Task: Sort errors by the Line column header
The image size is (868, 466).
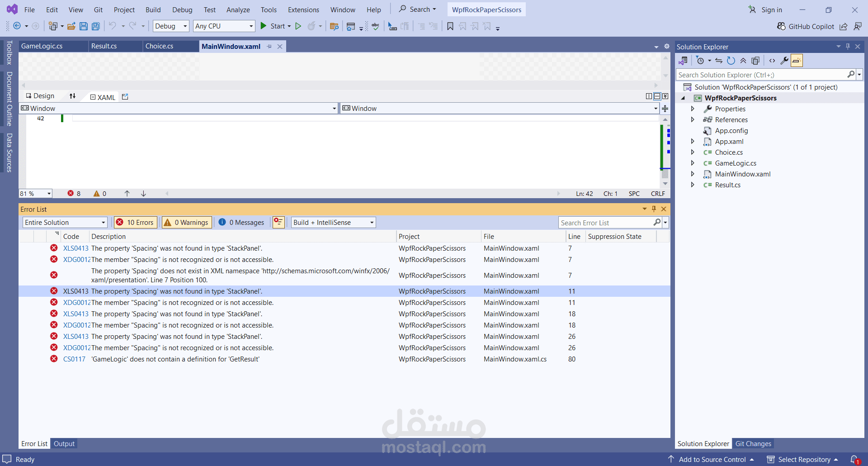Action: click(x=575, y=237)
